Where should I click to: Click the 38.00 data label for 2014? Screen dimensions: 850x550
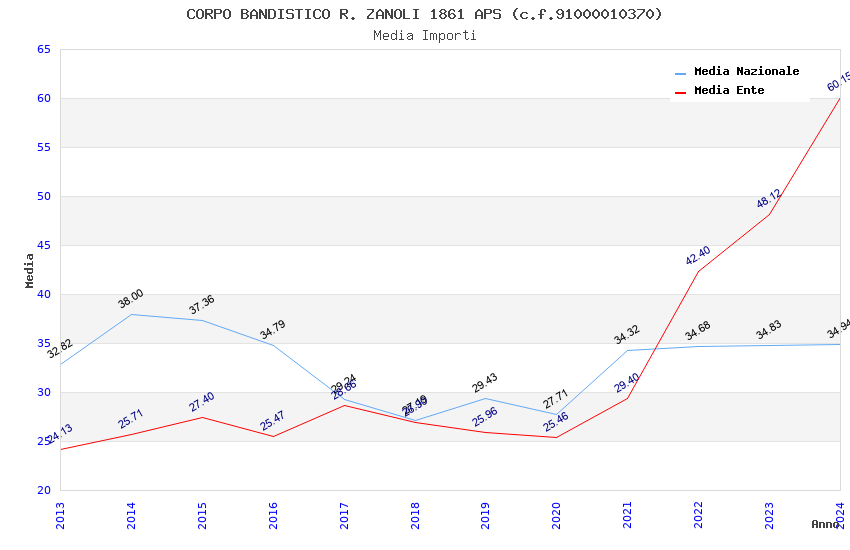pyautogui.click(x=131, y=299)
